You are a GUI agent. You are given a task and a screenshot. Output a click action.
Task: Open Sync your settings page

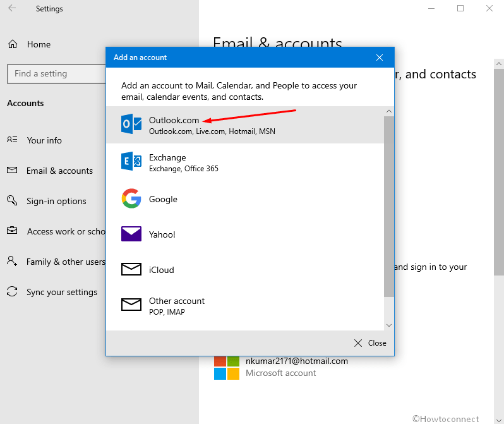click(x=62, y=292)
